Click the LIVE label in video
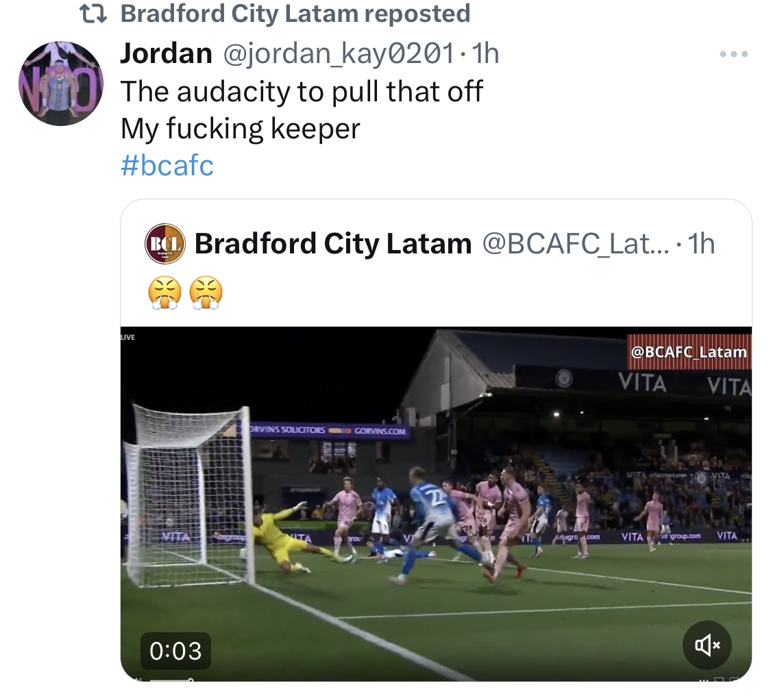771x700 pixels. (x=128, y=337)
